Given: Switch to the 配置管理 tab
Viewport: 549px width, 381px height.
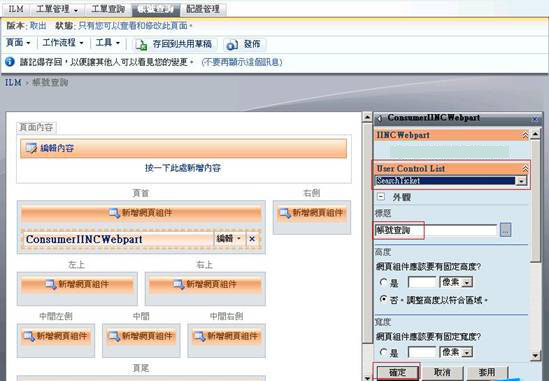Looking at the screenshot, I should tap(203, 9).
